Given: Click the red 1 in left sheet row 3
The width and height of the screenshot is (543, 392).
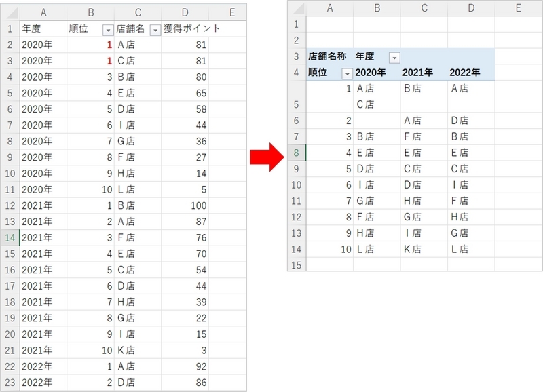Looking at the screenshot, I should pyautogui.click(x=90, y=61).
